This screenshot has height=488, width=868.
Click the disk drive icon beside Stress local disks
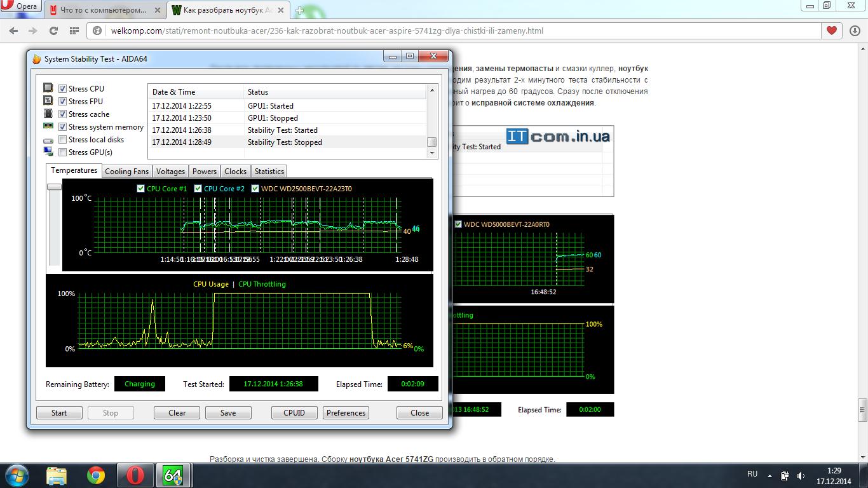pyautogui.click(x=48, y=140)
